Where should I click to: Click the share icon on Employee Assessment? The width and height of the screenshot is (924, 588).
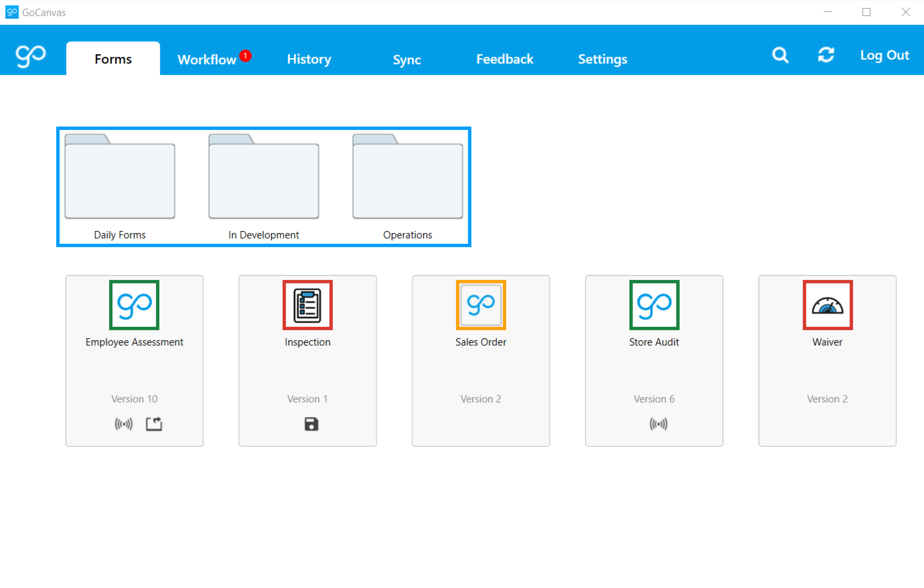[x=154, y=424]
